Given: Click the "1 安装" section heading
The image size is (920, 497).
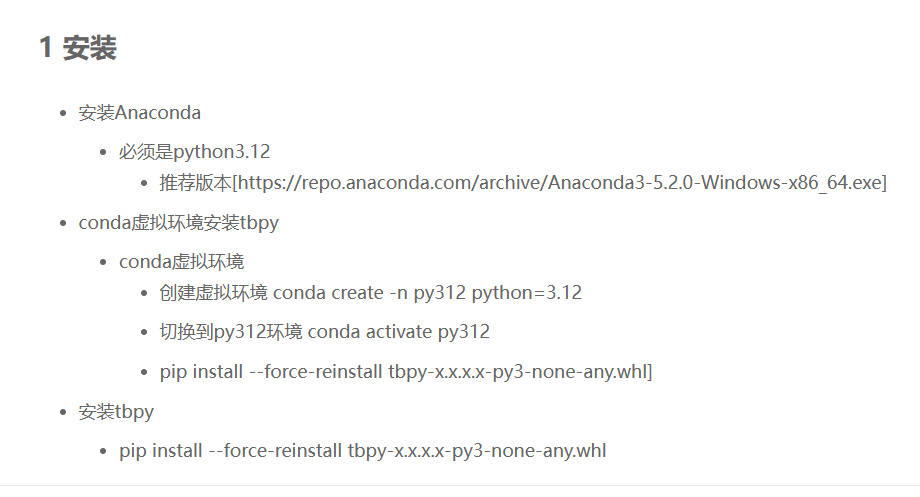Looking at the screenshot, I should [x=78, y=48].
